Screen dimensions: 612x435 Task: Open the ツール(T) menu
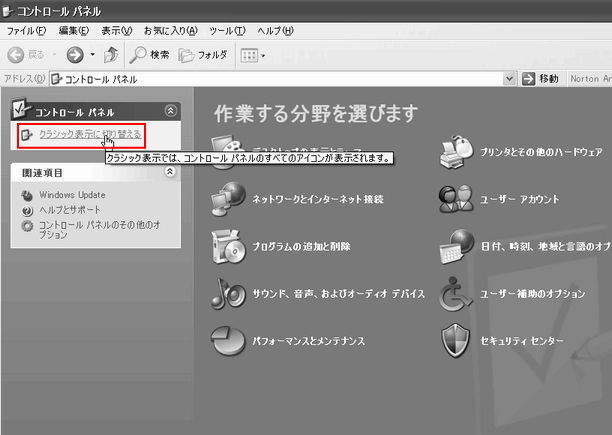227,31
